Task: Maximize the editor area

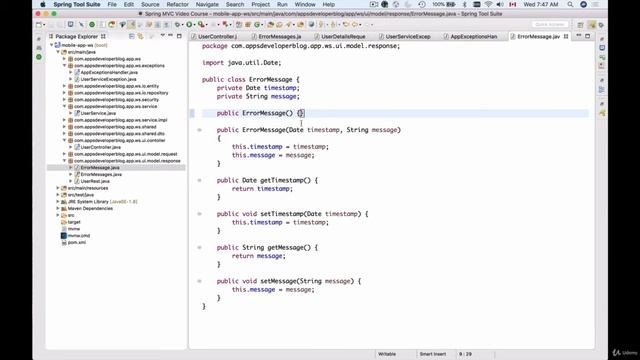Action: point(588,36)
